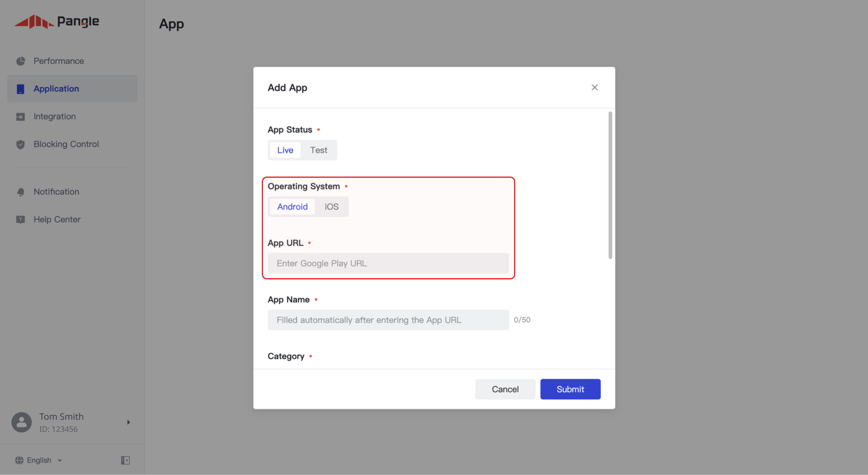Screen dimensions: 868x475
Task: Go to the Integration section
Action: 72,117
